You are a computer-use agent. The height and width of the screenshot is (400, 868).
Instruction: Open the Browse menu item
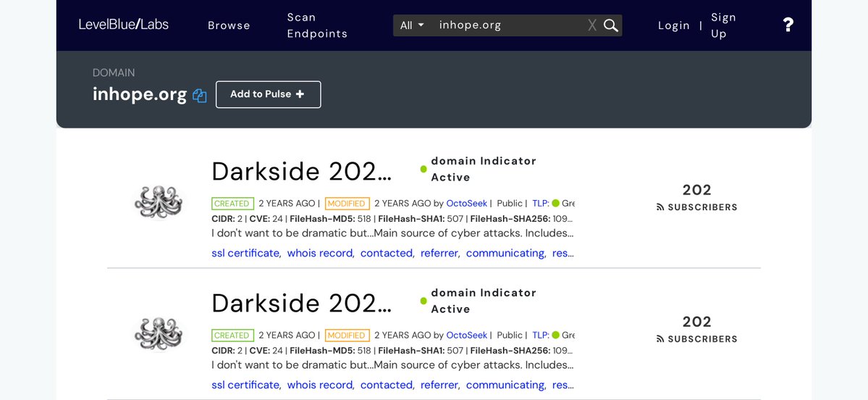coord(229,25)
